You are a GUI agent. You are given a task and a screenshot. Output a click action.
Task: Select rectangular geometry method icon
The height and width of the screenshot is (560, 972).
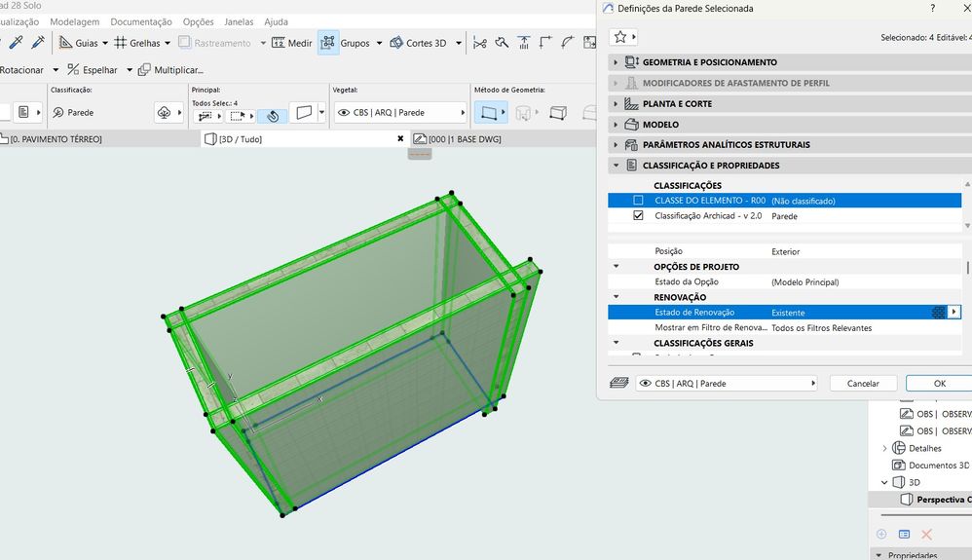click(486, 113)
